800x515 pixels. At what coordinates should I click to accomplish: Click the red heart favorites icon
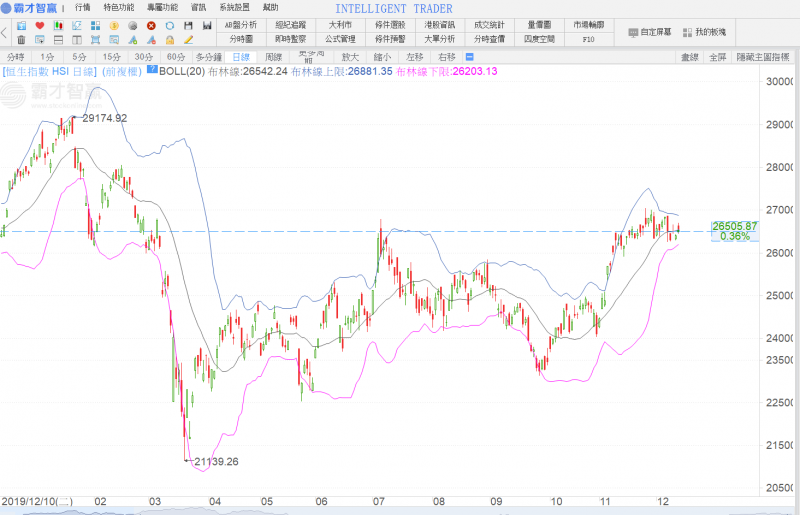tap(39, 24)
